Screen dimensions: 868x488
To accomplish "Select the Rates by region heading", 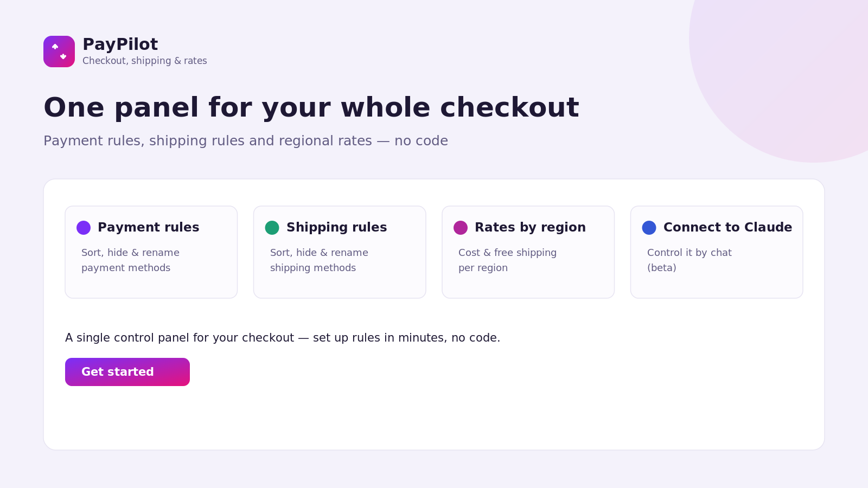I will point(530,227).
